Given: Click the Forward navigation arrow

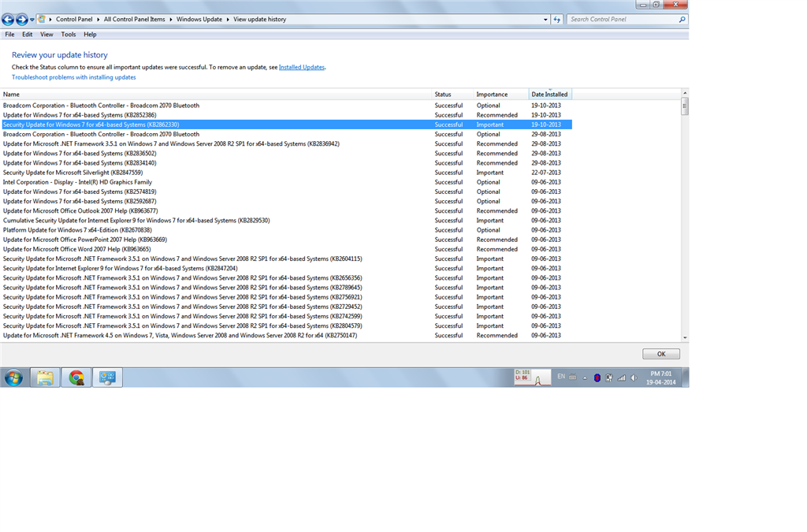Looking at the screenshot, I should tap(21, 20).
